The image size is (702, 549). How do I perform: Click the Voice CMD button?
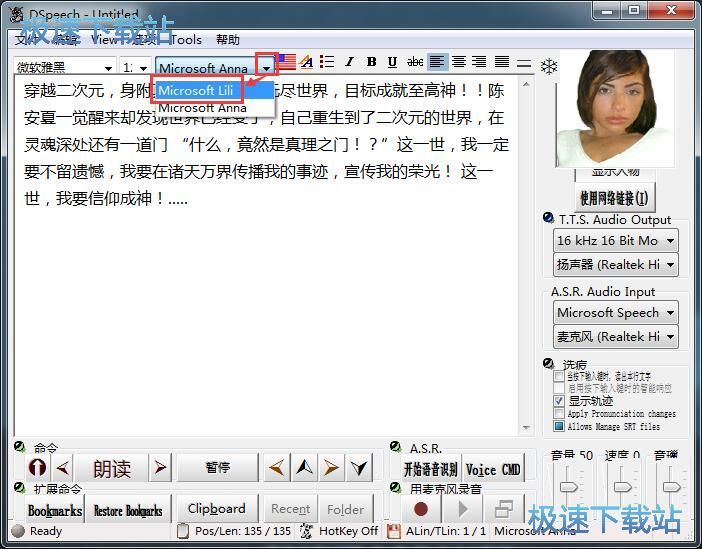(x=493, y=469)
